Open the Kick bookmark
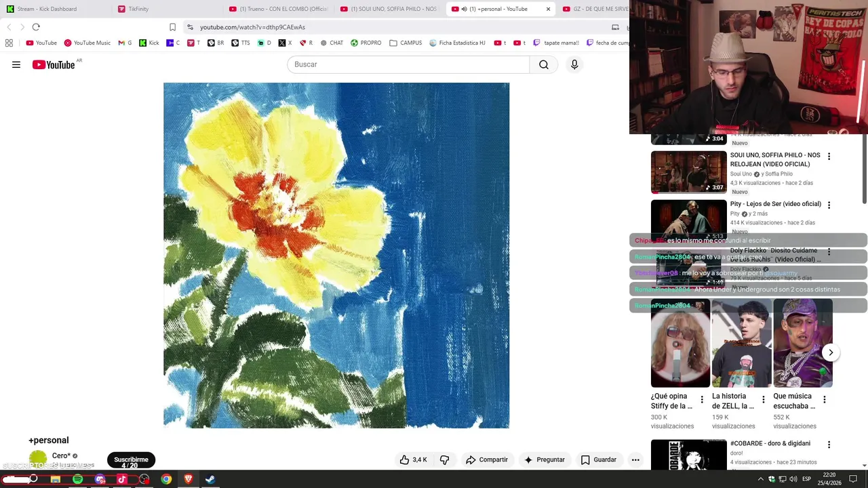Image resolution: width=868 pixels, height=488 pixels. tap(149, 43)
